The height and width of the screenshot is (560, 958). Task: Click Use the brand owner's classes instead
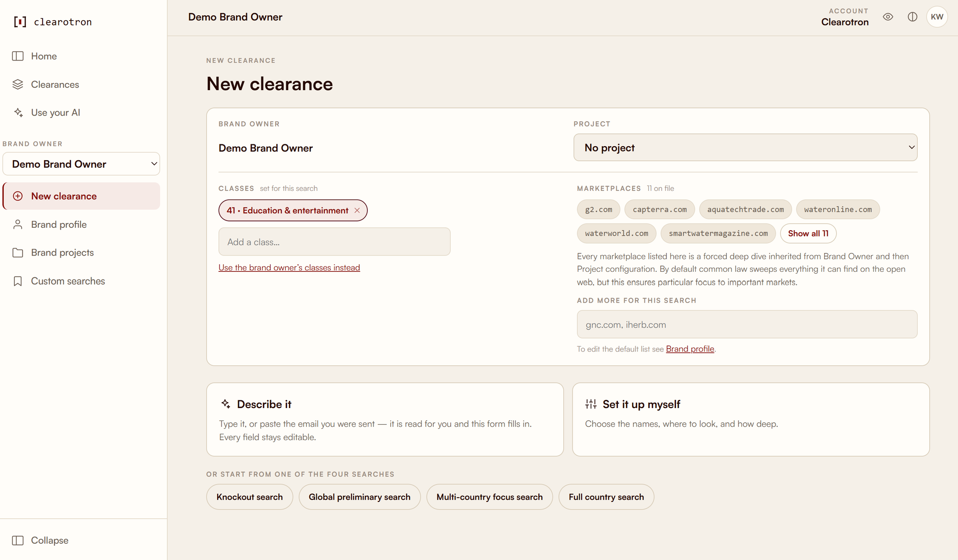(289, 268)
